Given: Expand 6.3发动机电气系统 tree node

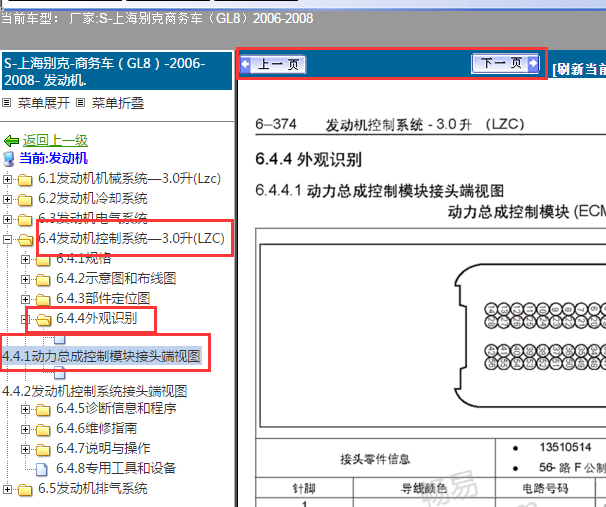Looking at the screenshot, I should (7, 219).
